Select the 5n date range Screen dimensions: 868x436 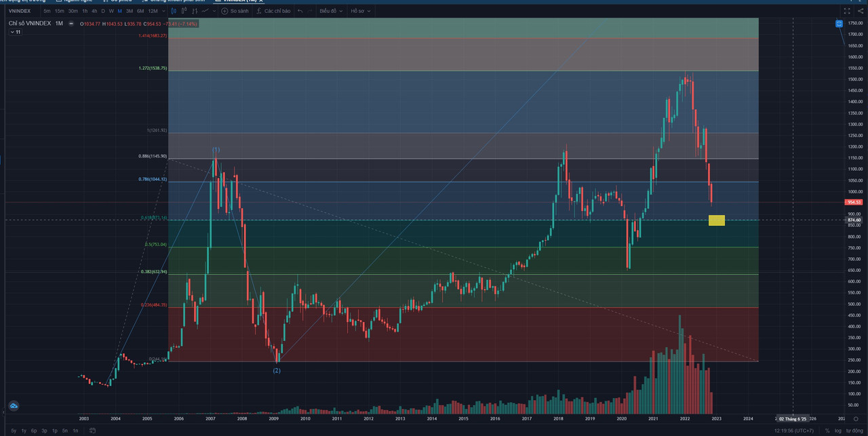click(x=64, y=431)
